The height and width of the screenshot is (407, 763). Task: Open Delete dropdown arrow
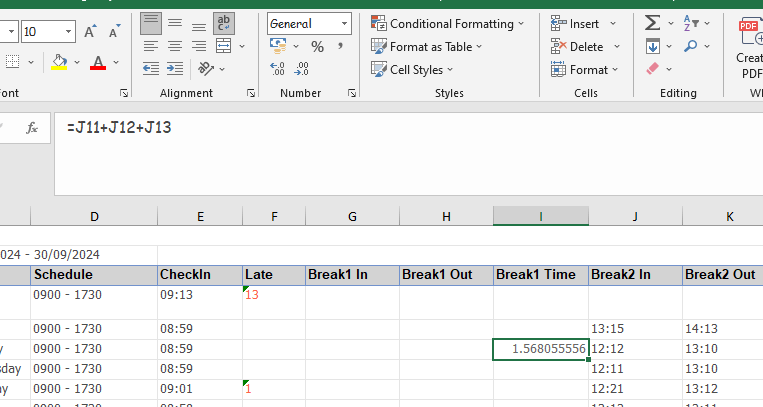coord(617,47)
